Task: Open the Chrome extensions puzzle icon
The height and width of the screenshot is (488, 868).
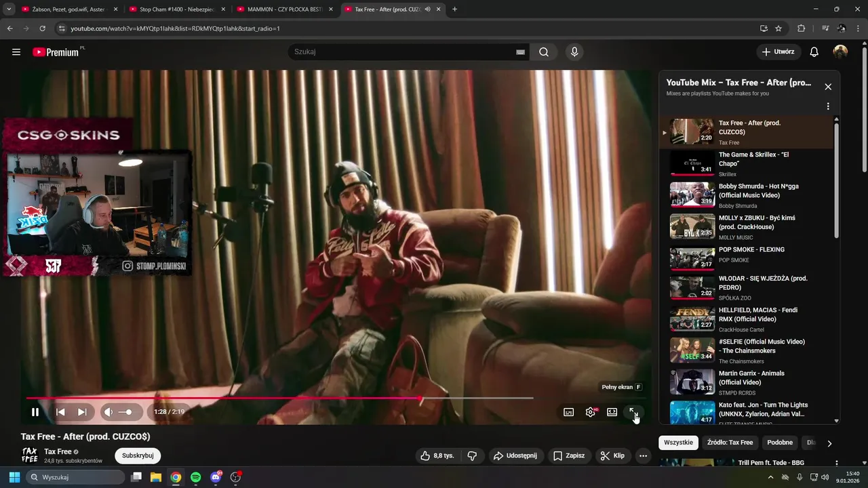Action: point(801,28)
